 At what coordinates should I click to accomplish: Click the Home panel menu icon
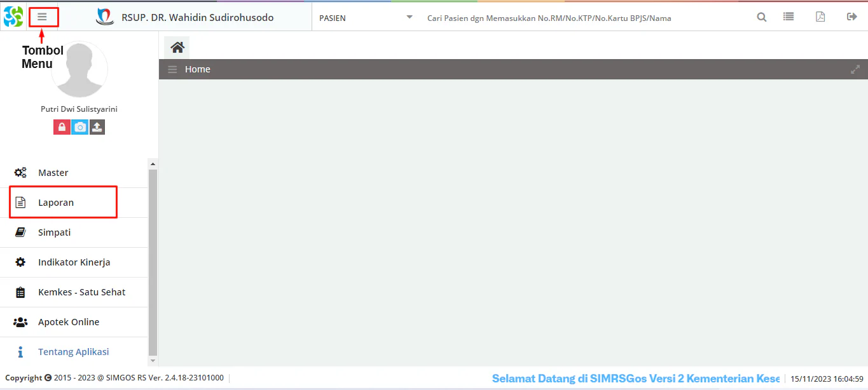coord(172,69)
